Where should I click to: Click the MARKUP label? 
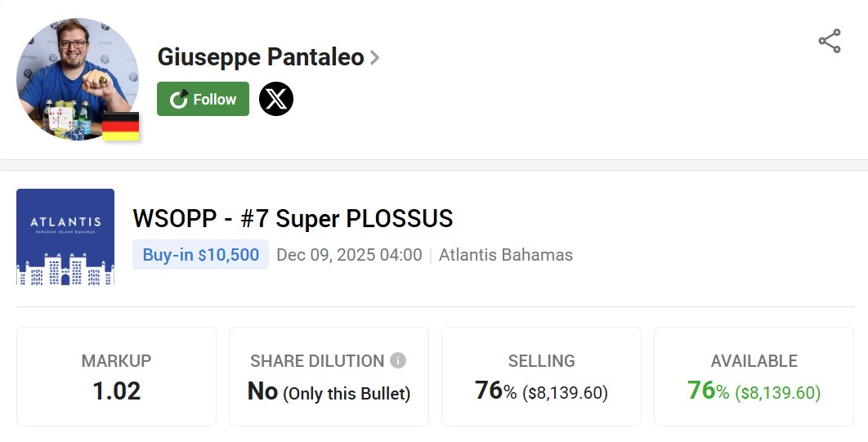tap(116, 361)
